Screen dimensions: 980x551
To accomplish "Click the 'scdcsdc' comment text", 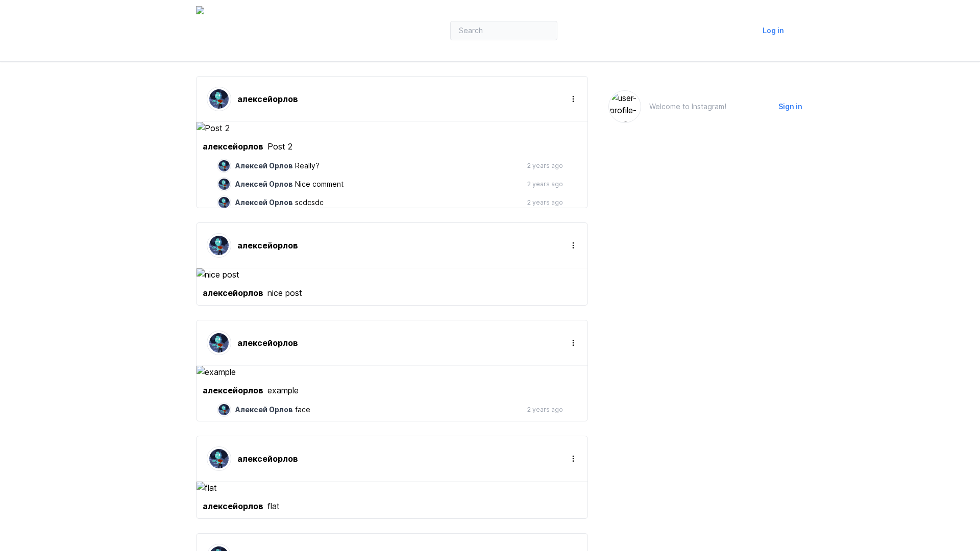I will (309, 203).
